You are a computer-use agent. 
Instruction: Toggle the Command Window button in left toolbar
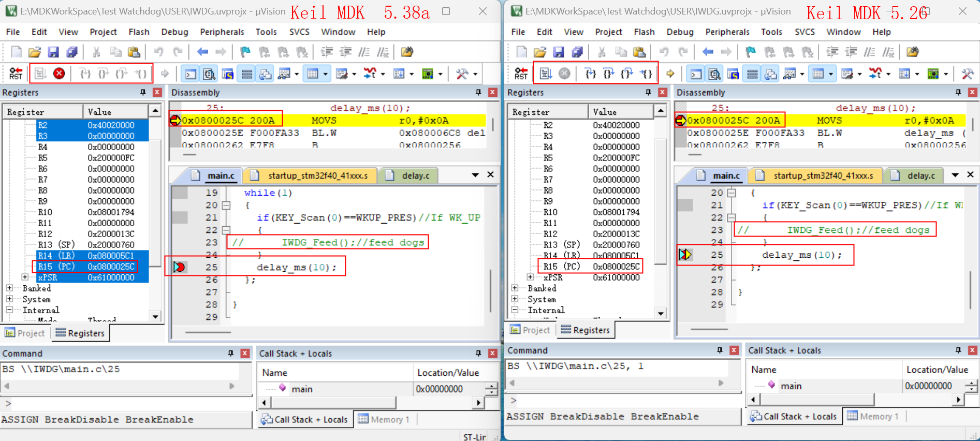191,74
